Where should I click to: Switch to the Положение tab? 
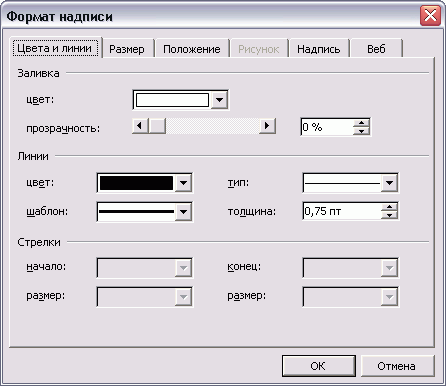click(x=192, y=49)
